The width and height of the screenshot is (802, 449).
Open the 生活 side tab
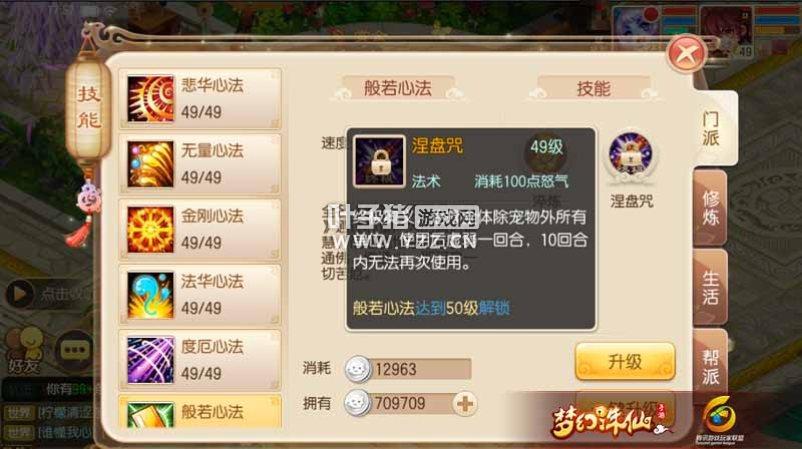pos(710,287)
